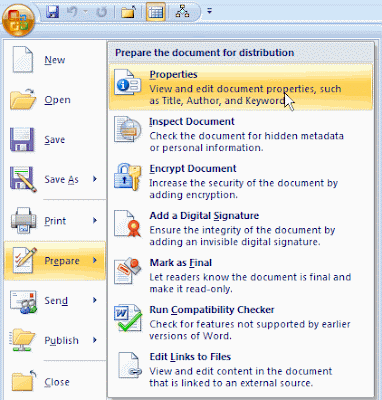Select Inspect Document in the Prepare submenu
The width and height of the screenshot is (382, 400).
coord(241,134)
